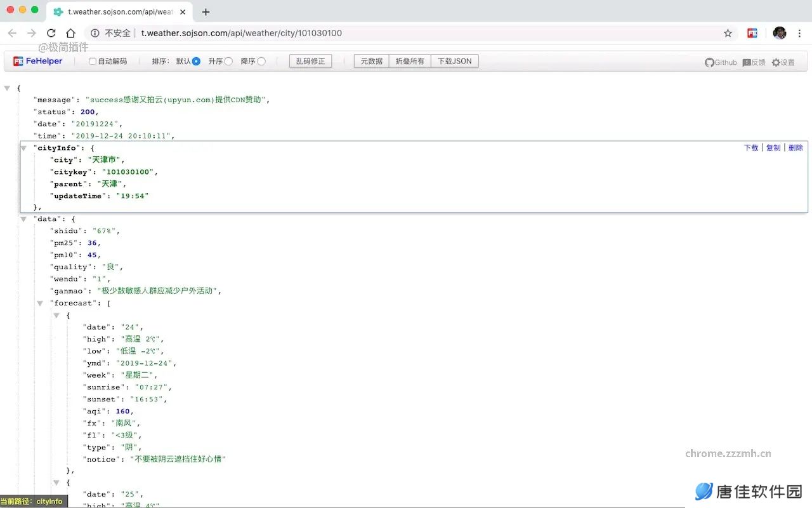Click the time value "2019-12-24 20:10:11"
The width and height of the screenshot is (812, 508).
tap(120, 136)
